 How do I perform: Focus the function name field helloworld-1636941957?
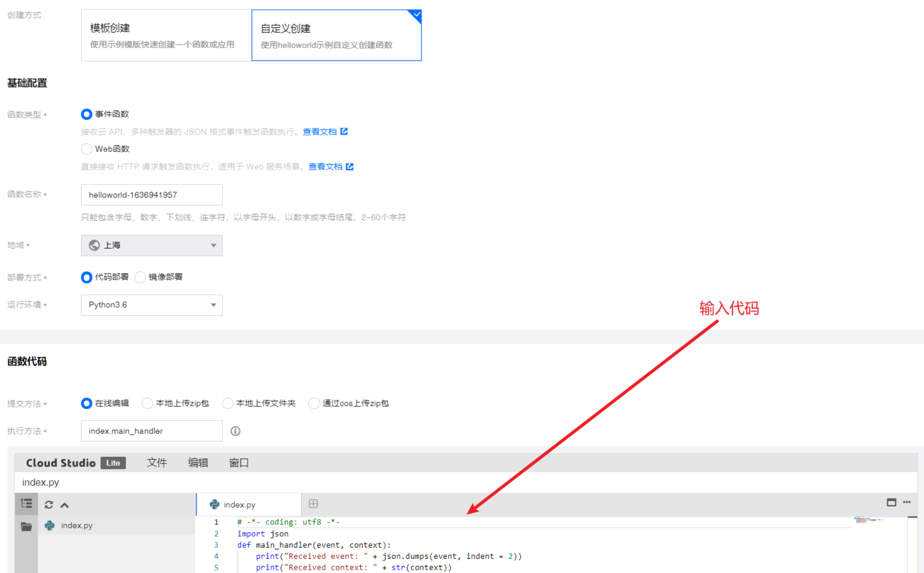pos(152,195)
